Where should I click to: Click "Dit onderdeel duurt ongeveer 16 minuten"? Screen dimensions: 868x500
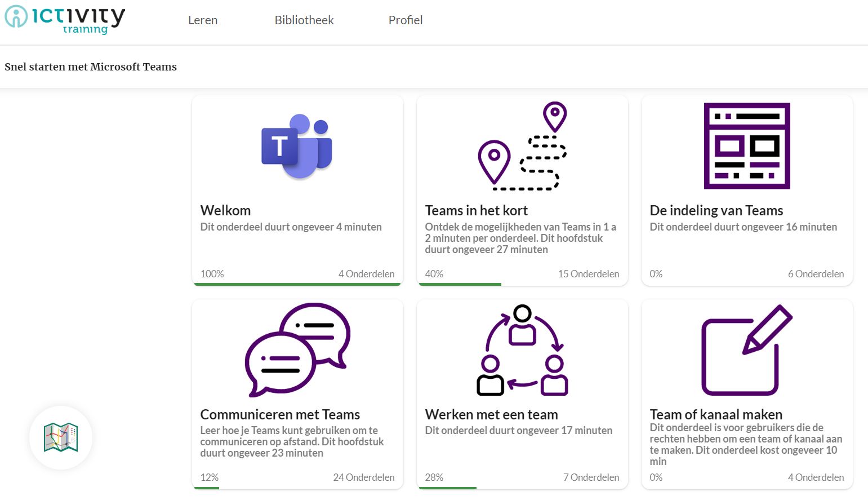coord(744,227)
